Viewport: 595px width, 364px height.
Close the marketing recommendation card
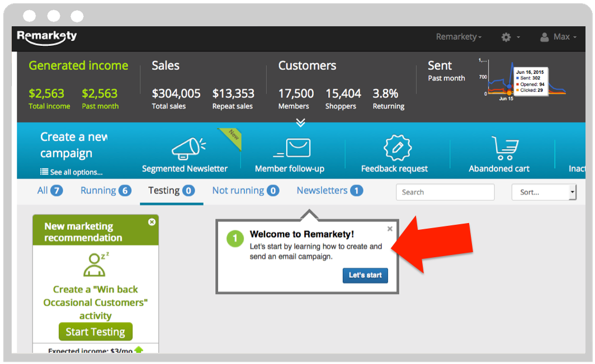point(152,222)
